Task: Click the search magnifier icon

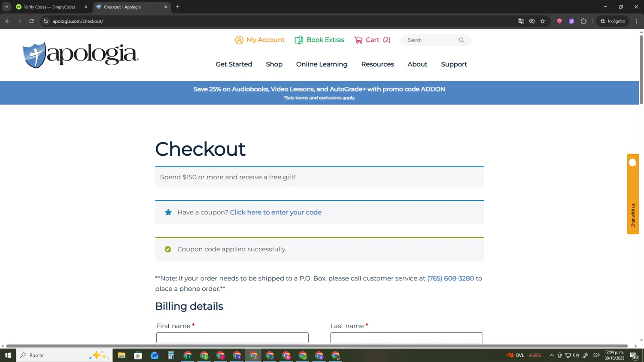Action: coord(462,40)
